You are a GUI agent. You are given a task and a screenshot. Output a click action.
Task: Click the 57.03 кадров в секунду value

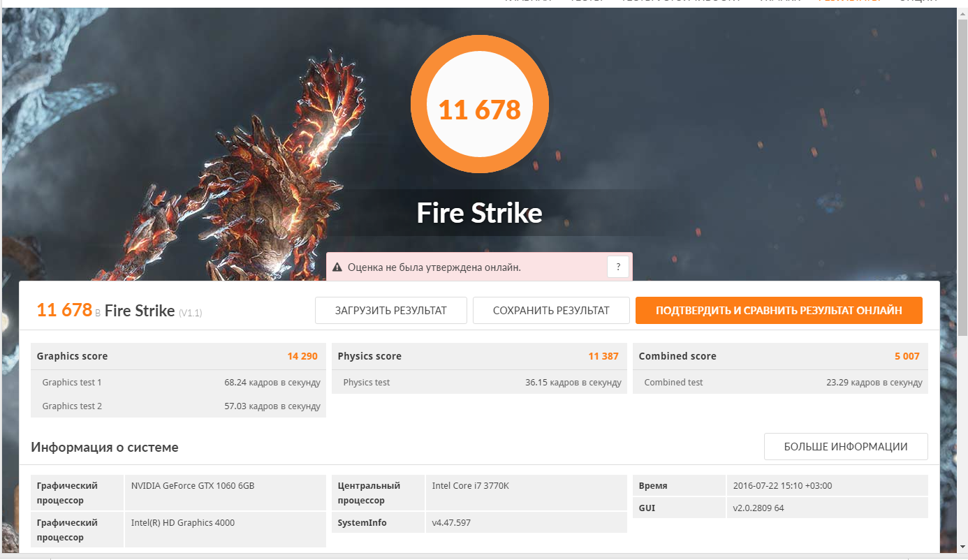tap(272, 406)
